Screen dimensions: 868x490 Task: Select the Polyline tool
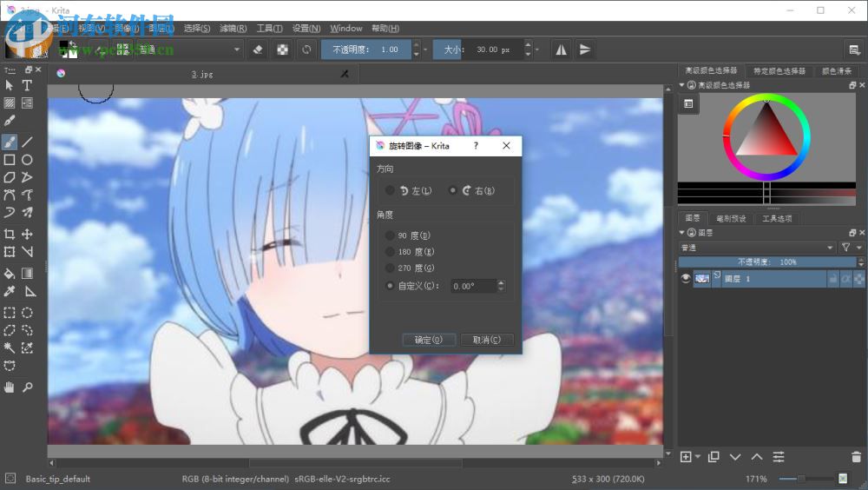click(x=27, y=177)
